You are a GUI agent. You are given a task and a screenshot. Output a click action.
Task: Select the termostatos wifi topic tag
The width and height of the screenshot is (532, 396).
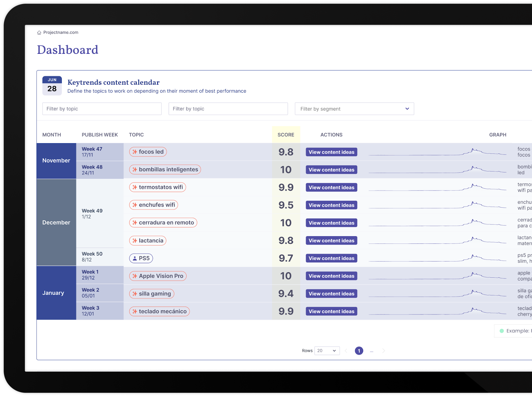pos(158,187)
